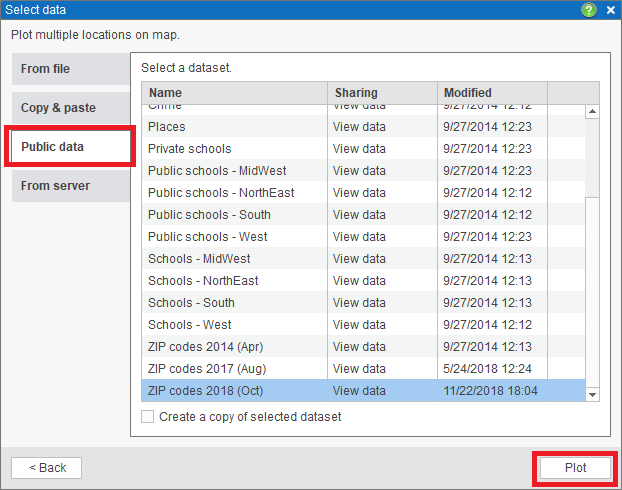The width and height of the screenshot is (622, 490).
Task: Select the Places dataset row
Action: [166, 127]
